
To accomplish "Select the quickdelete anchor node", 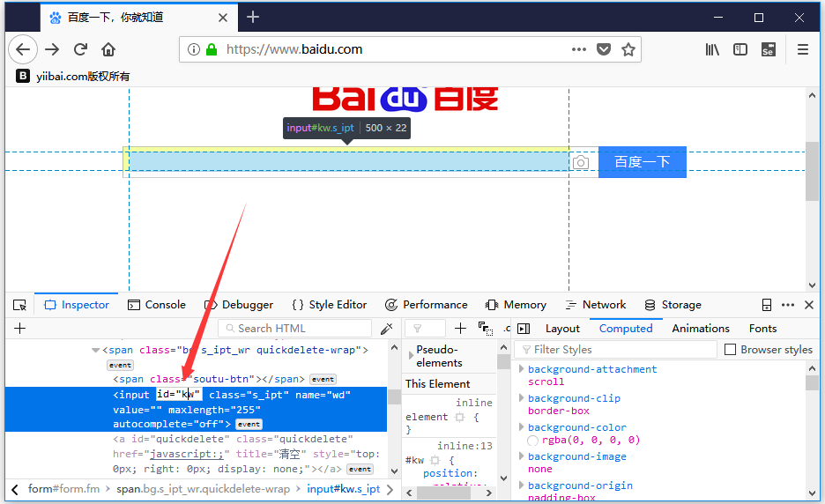I will (x=246, y=454).
